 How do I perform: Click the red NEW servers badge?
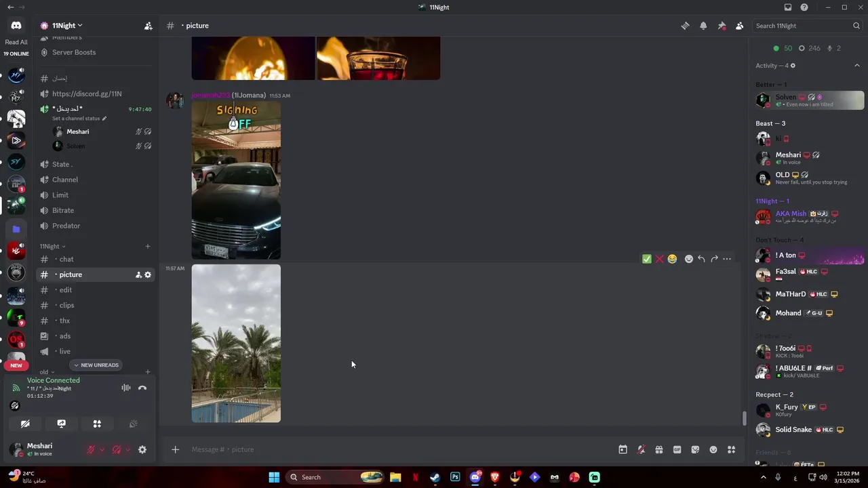(x=16, y=365)
